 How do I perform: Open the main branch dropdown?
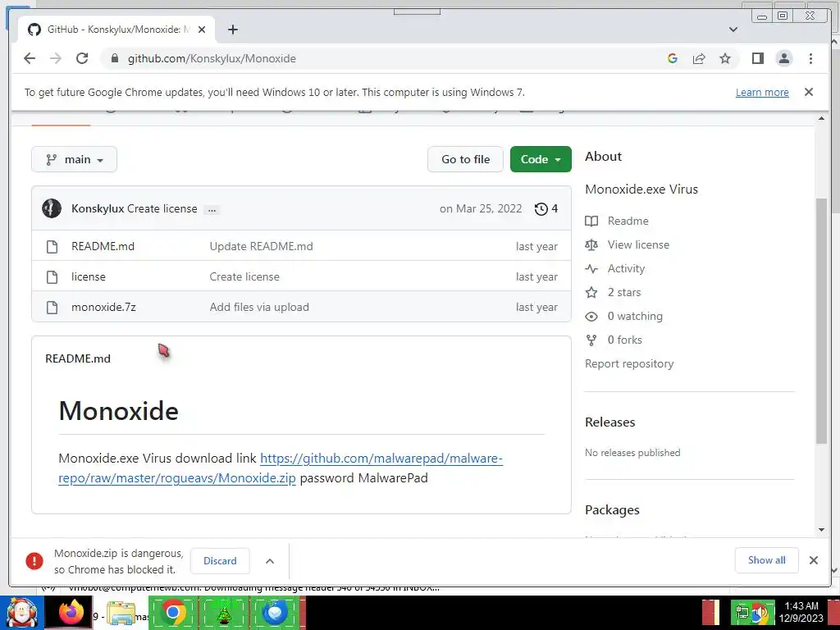pos(74,159)
